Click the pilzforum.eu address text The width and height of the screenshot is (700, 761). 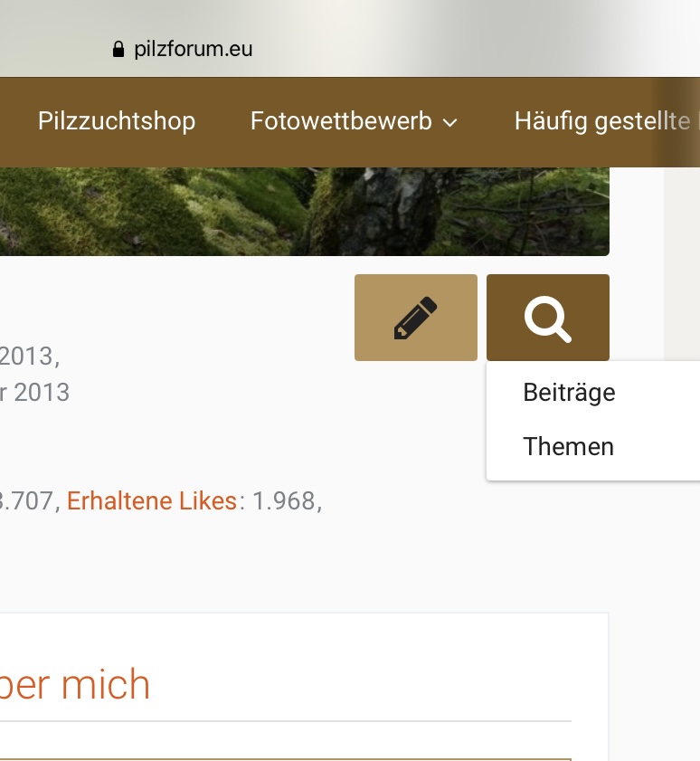click(x=193, y=49)
